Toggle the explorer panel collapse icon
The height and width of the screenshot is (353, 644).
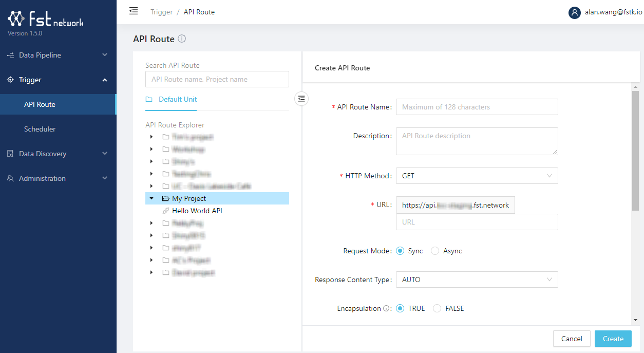click(301, 99)
